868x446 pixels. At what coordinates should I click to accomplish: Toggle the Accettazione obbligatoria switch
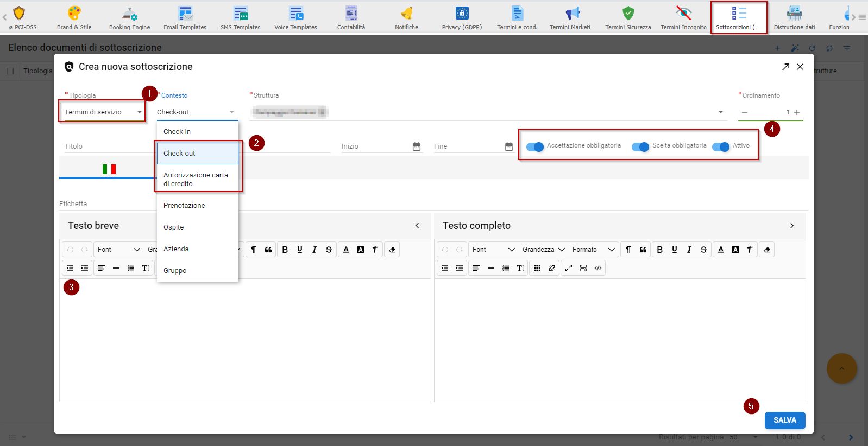535,146
